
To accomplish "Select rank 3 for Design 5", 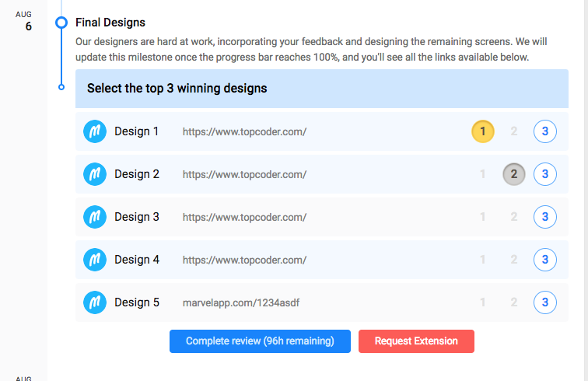I will click(x=545, y=302).
